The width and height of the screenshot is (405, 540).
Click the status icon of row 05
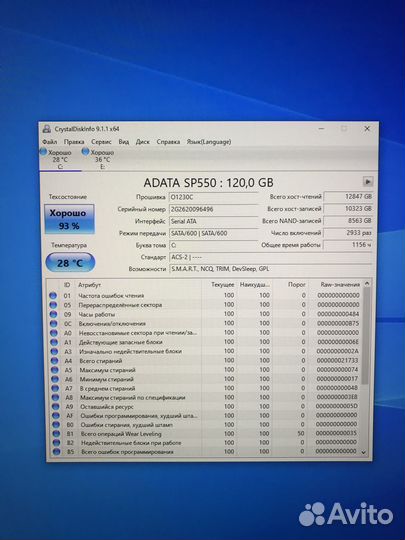(x=53, y=305)
